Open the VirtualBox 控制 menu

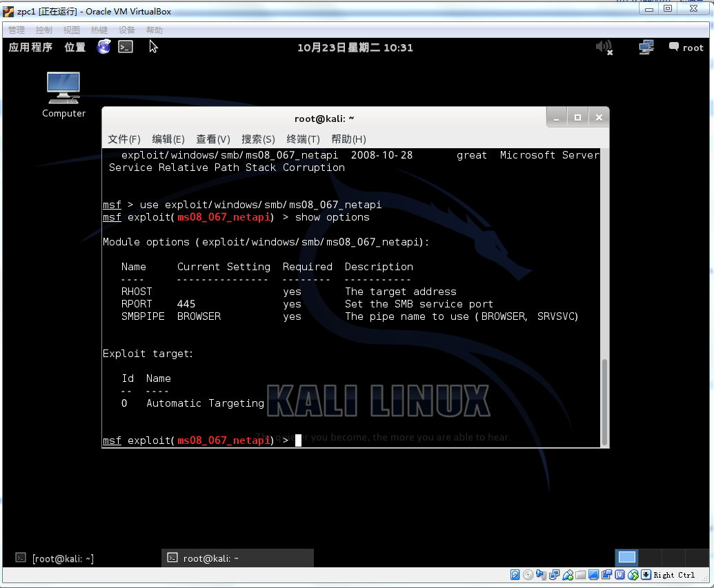[44, 30]
